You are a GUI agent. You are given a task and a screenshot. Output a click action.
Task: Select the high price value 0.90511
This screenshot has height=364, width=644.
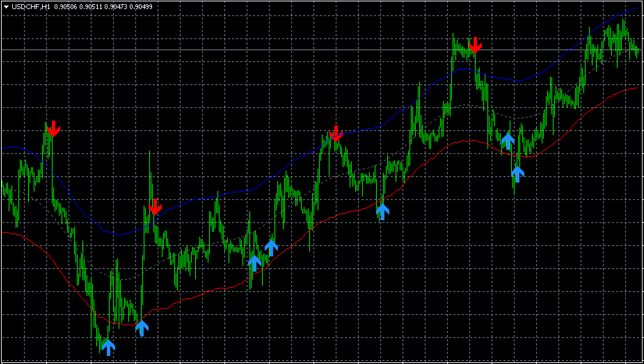tap(91, 7)
